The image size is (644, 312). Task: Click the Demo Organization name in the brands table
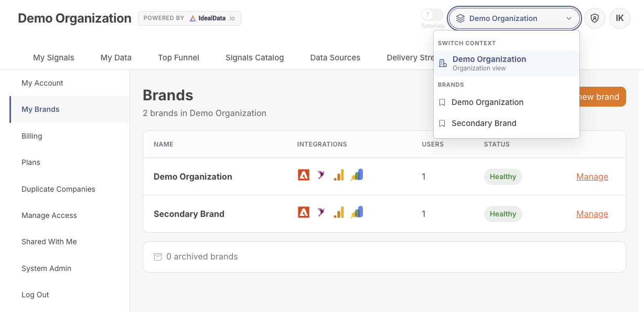[193, 176]
